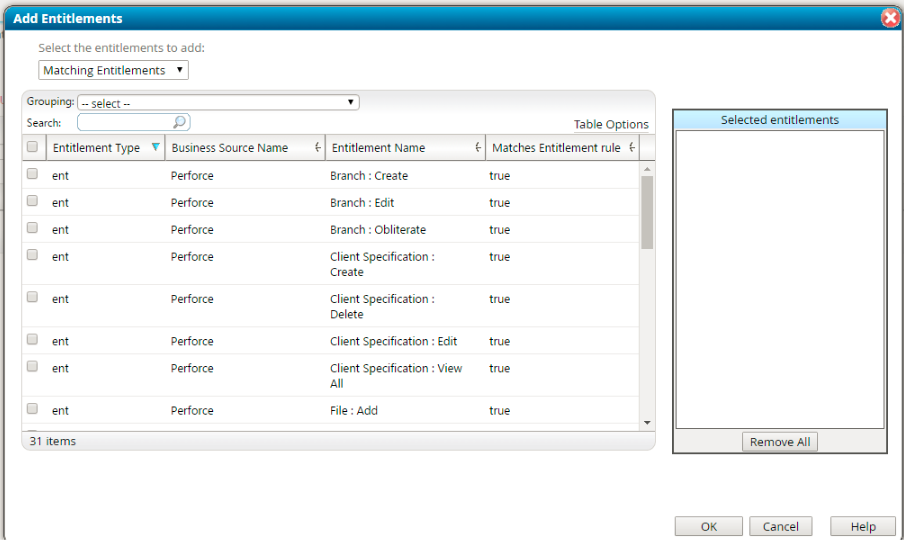
Task: Close the Add Entitlements dialog
Action: [x=890, y=18]
